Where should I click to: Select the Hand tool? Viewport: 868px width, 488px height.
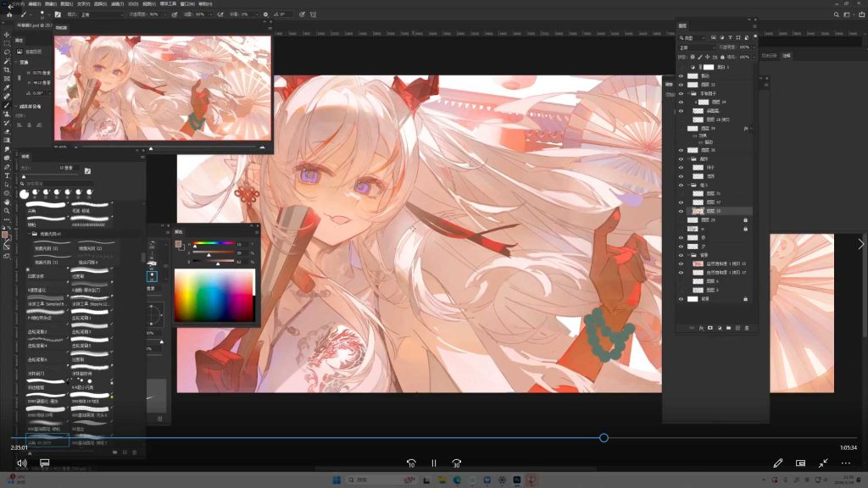point(7,202)
